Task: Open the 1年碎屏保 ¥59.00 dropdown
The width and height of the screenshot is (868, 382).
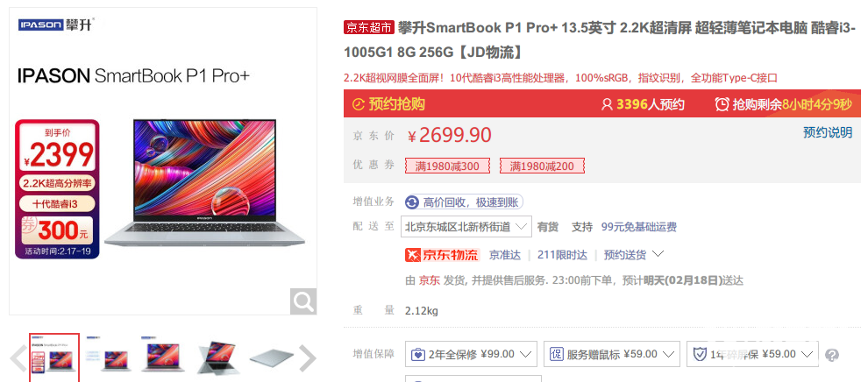Action: (752, 354)
